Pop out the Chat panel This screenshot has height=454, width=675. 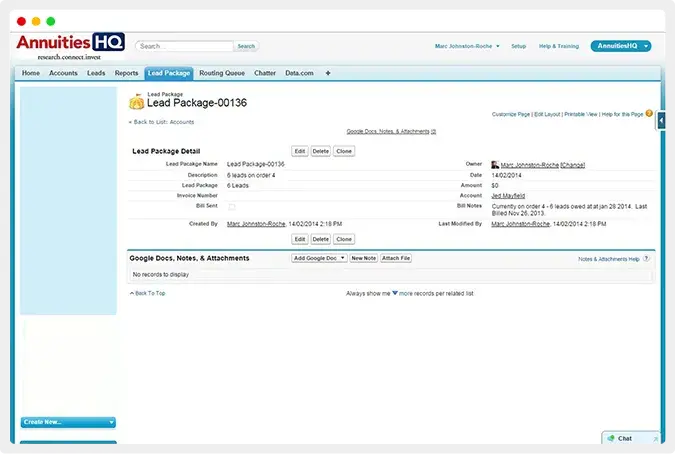[x=655, y=438]
